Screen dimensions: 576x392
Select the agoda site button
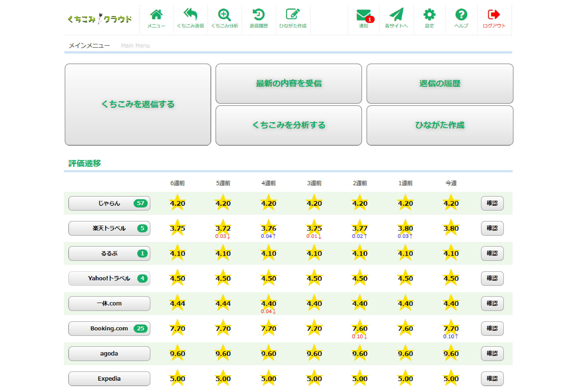point(109,353)
